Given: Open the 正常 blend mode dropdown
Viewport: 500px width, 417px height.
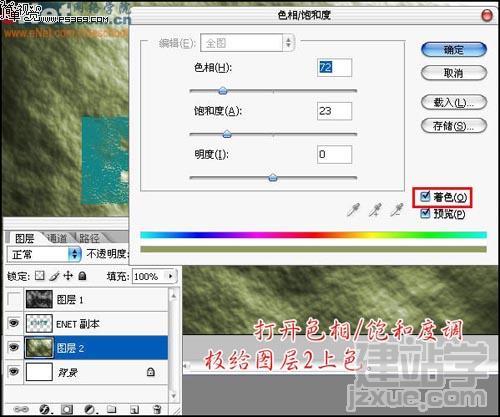Looking at the screenshot, I should coord(44,255).
